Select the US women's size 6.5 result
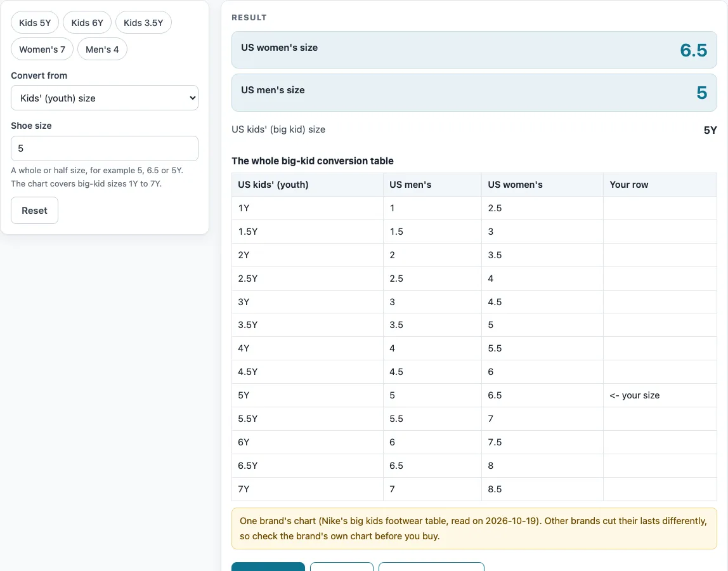 tap(474, 49)
